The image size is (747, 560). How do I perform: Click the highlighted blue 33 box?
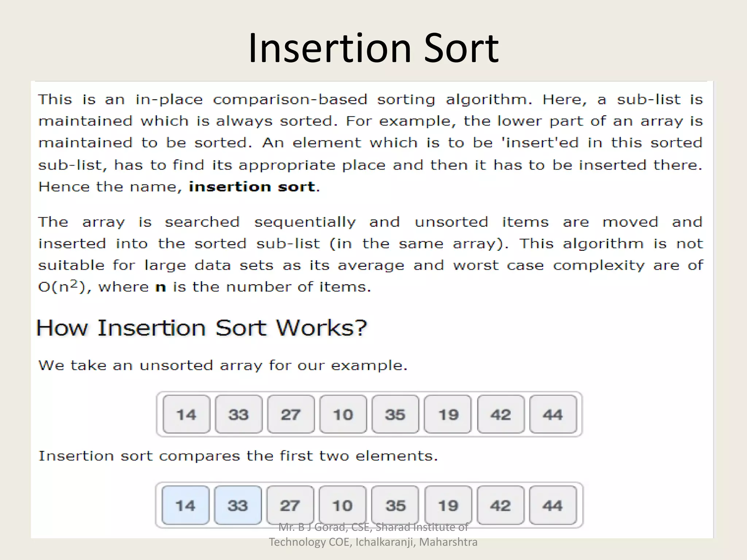tap(238, 505)
